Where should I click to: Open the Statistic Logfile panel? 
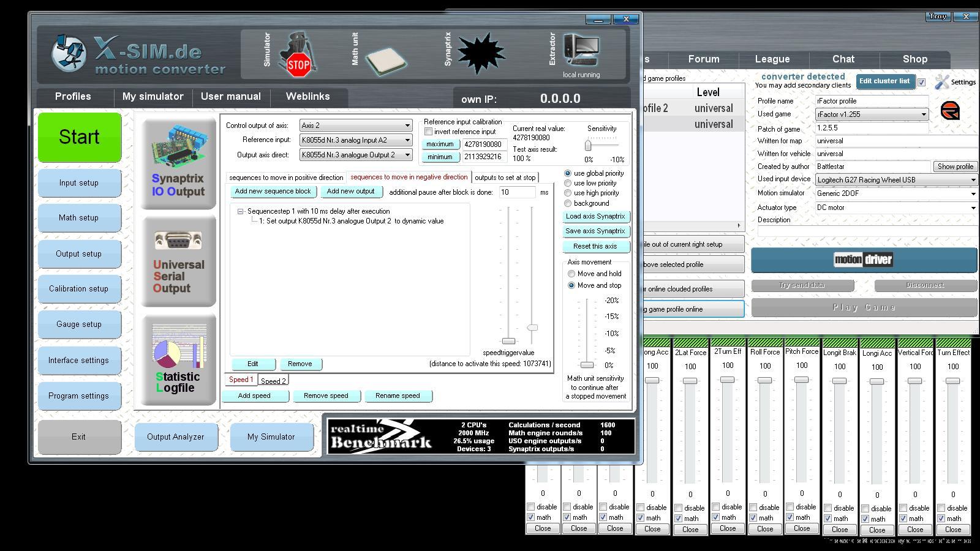(178, 360)
